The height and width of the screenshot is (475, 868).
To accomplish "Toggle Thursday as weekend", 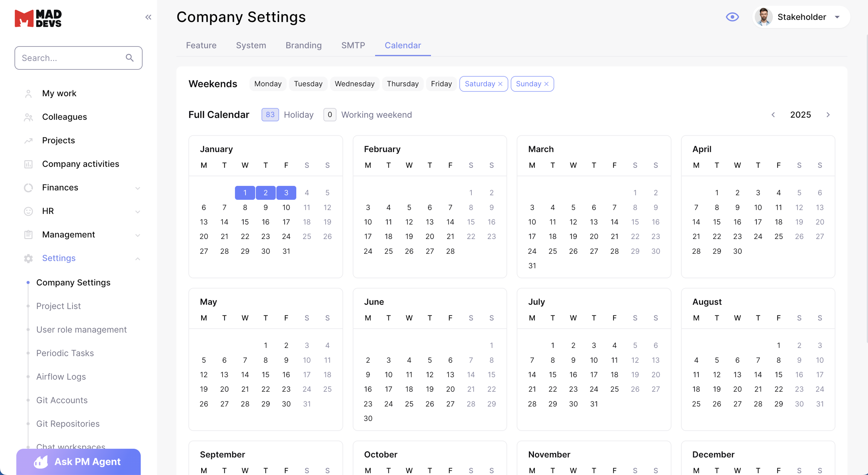I will click(x=403, y=84).
